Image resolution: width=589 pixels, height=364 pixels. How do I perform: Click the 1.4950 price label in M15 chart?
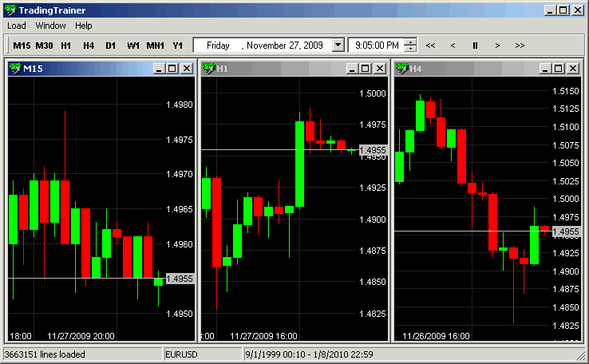(x=180, y=314)
